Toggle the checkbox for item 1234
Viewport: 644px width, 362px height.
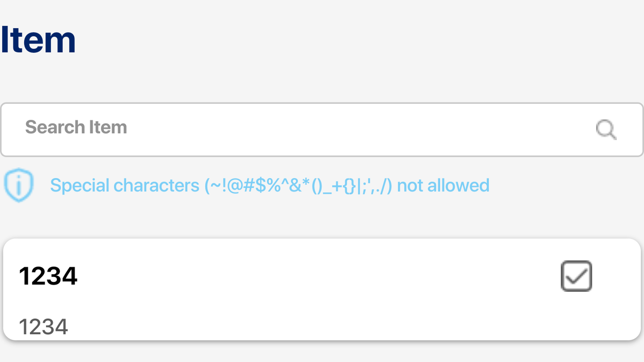click(576, 276)
